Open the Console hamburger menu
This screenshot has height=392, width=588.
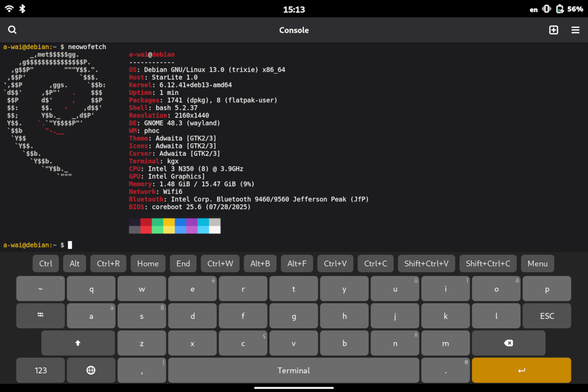575,30
